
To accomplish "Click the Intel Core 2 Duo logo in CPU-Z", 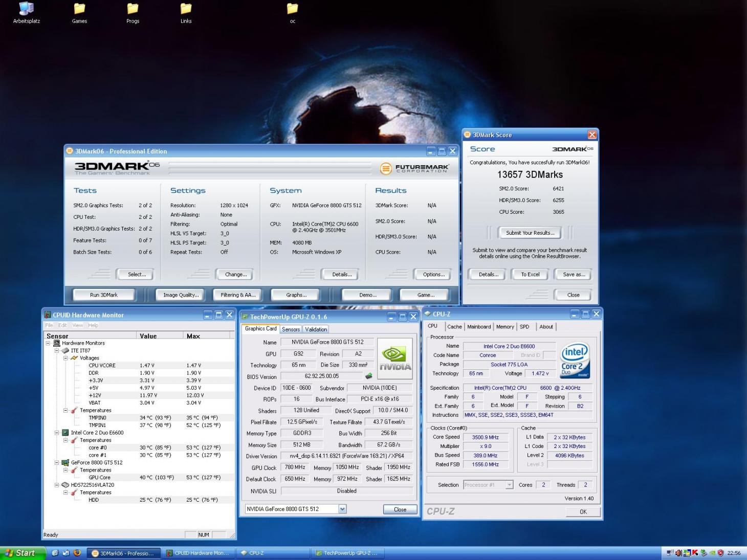I will pos(575,360).
